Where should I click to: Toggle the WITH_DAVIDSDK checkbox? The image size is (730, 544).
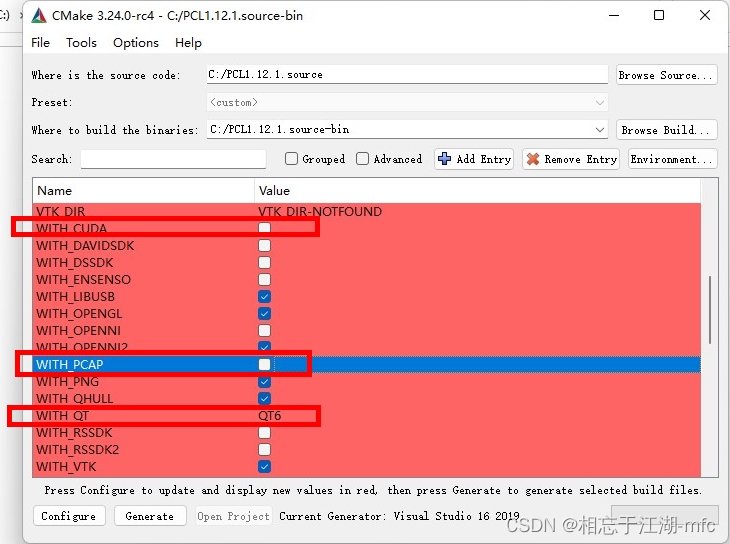click(264, 245)
